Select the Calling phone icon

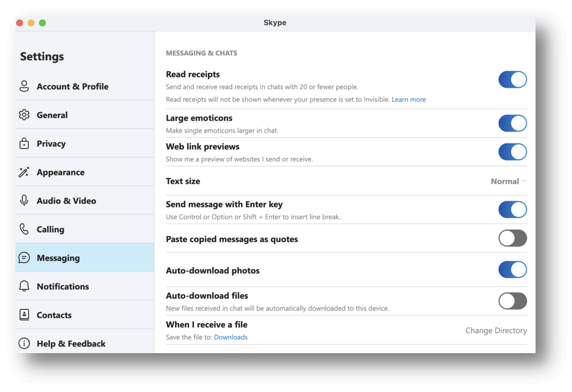pyautogui.click(x=23, y=229)
